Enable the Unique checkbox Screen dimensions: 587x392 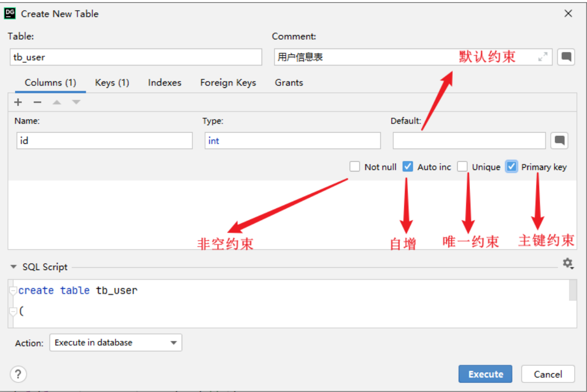coord(462,167)
